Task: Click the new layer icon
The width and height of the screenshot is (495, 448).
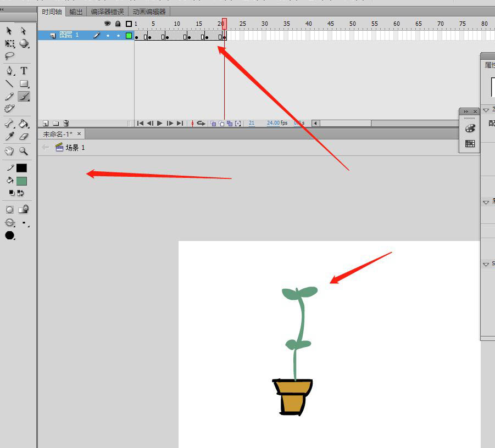Action: (x=46, y=124)
